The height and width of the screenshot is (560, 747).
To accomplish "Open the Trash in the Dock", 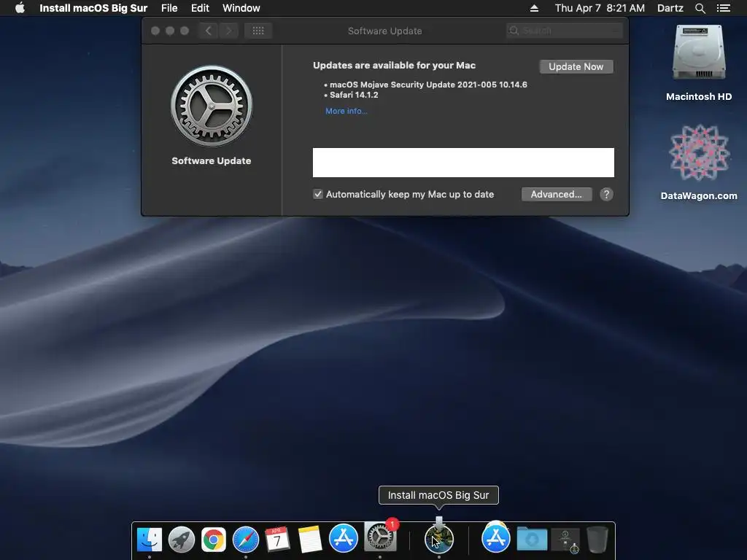I will point(597,539).
